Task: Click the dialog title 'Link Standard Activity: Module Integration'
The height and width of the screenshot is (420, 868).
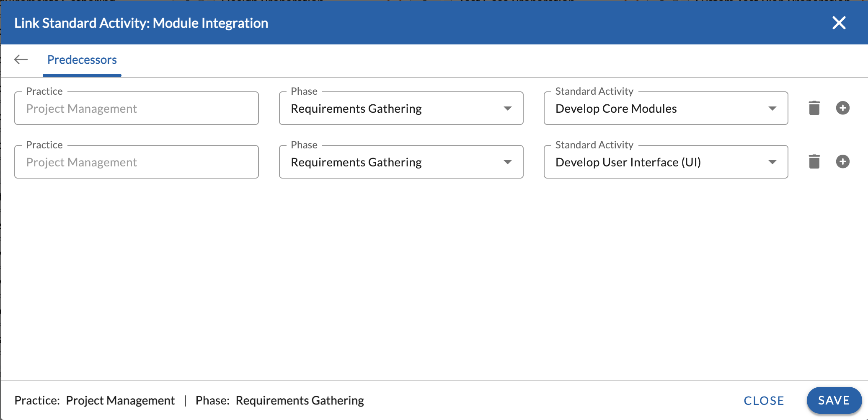Action: pyautogui.click(x=141, y=23)
